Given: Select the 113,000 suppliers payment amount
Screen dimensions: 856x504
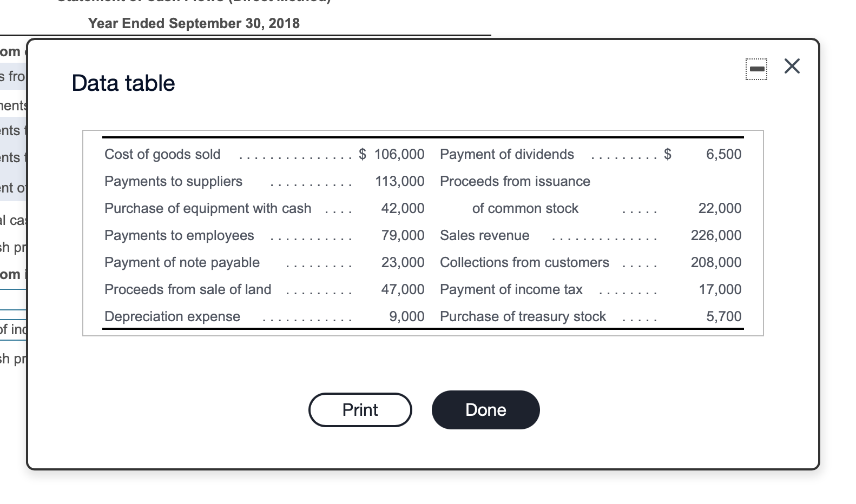Looking at the screenshot, I should tap(399, 181).
